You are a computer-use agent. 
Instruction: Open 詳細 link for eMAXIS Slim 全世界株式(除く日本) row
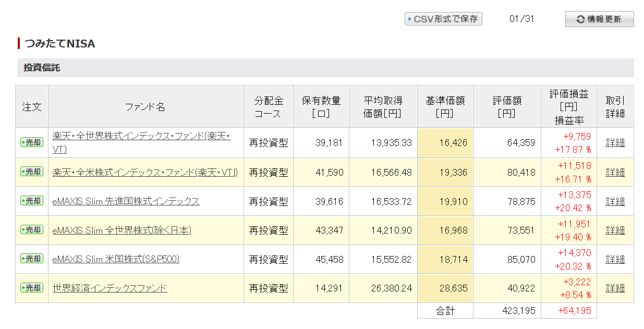click(x=615, y=230)
